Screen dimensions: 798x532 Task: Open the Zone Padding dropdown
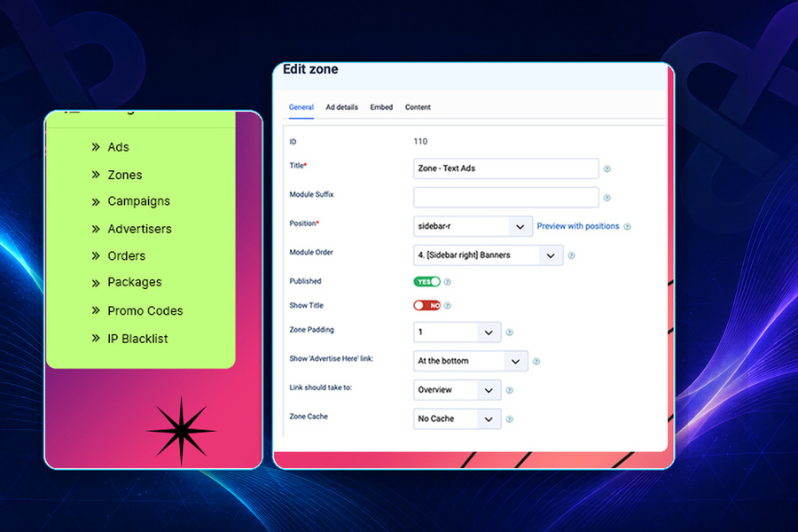point(457,332)
